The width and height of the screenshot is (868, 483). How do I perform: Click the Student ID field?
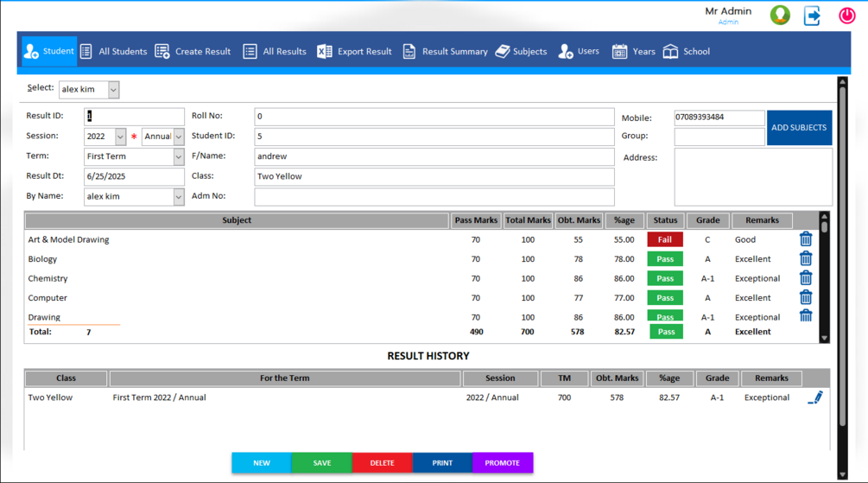tap(434, 137)
